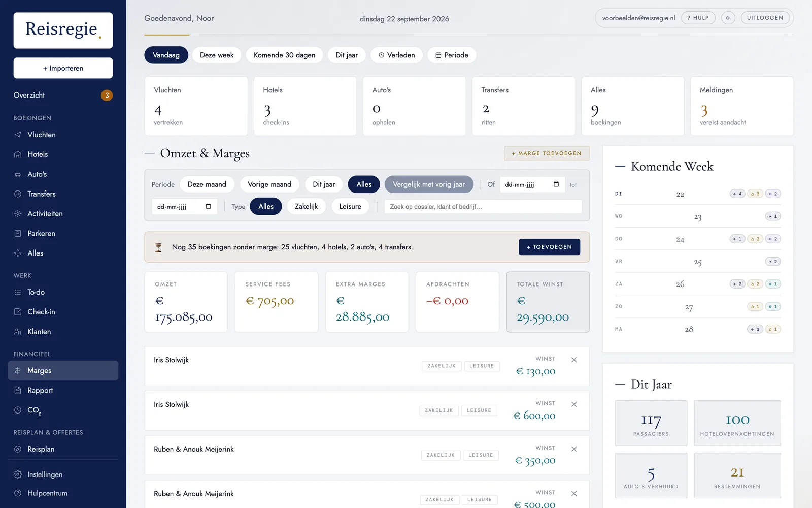Click the Importeren button
The image size is (812, 508).
(63, 68)
